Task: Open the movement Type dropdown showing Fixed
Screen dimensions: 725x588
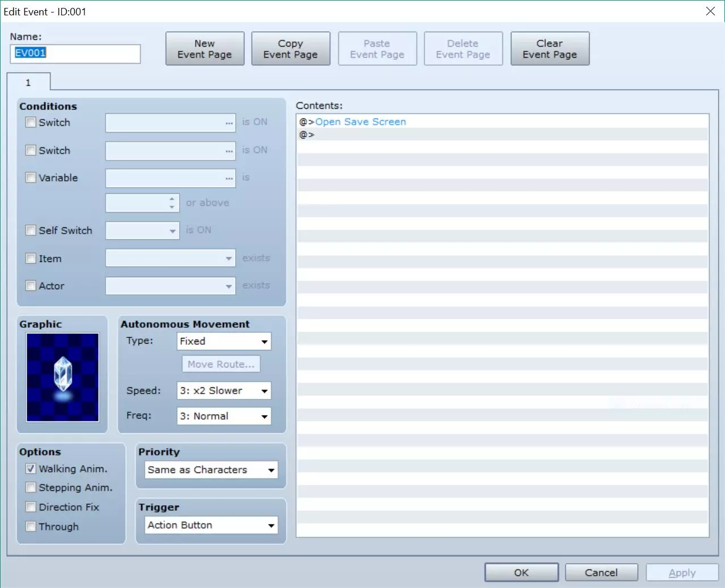Action: click(x=224, y=341)
